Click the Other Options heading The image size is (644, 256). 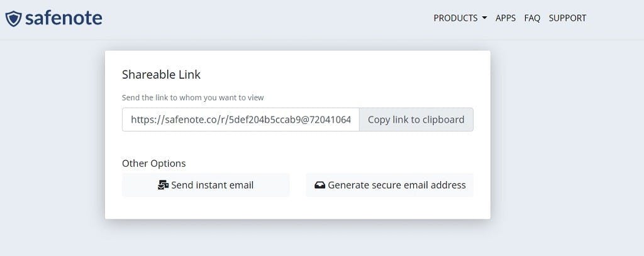[154, 163]
